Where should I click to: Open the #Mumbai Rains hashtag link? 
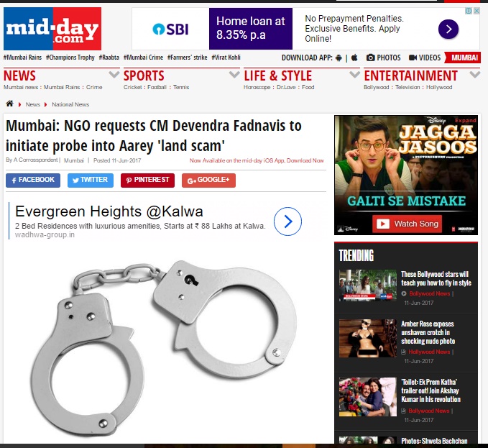coord(22,58)
